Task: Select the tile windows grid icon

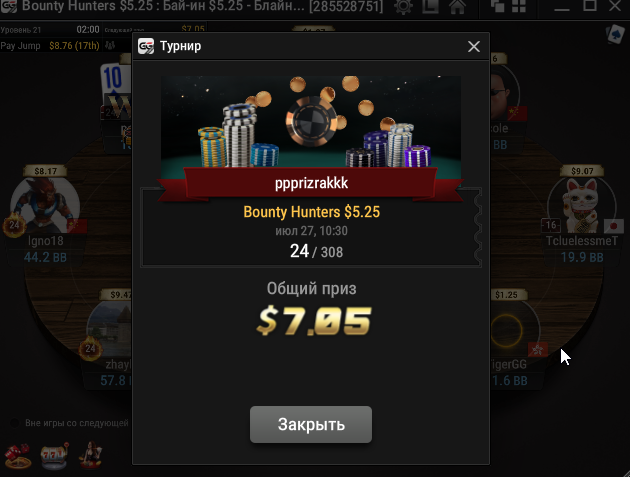Action: click(x=519, y=6)
